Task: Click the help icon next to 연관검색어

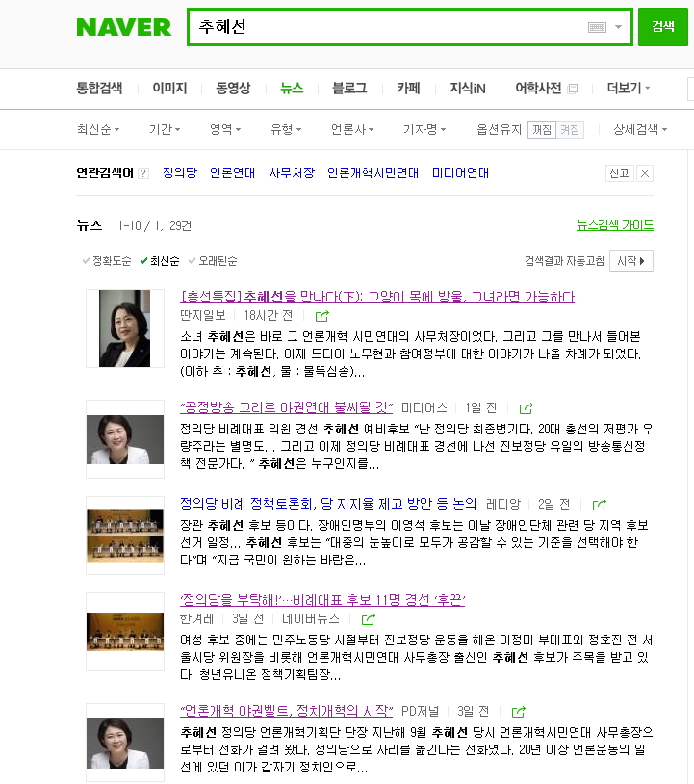Action: pos(143,173)
